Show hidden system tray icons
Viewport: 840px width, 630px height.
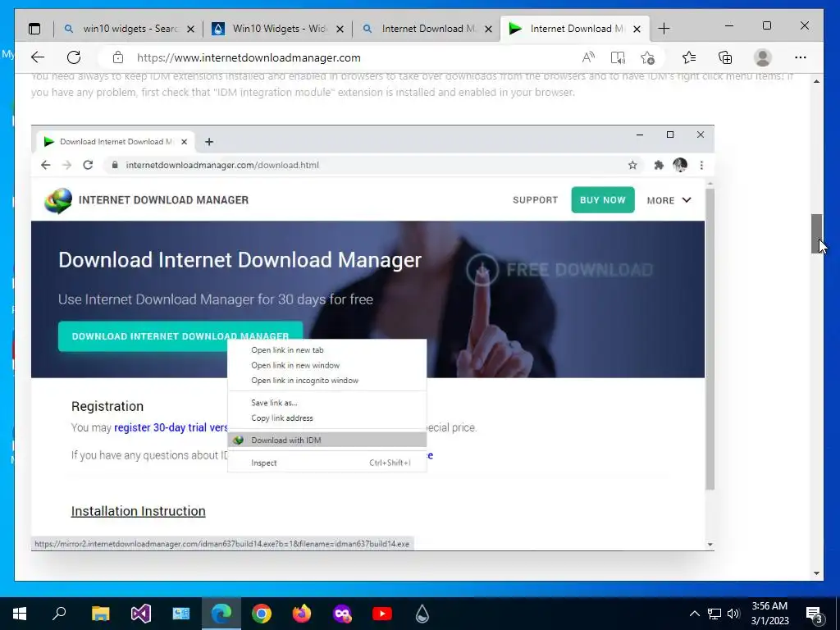point(694,614)
